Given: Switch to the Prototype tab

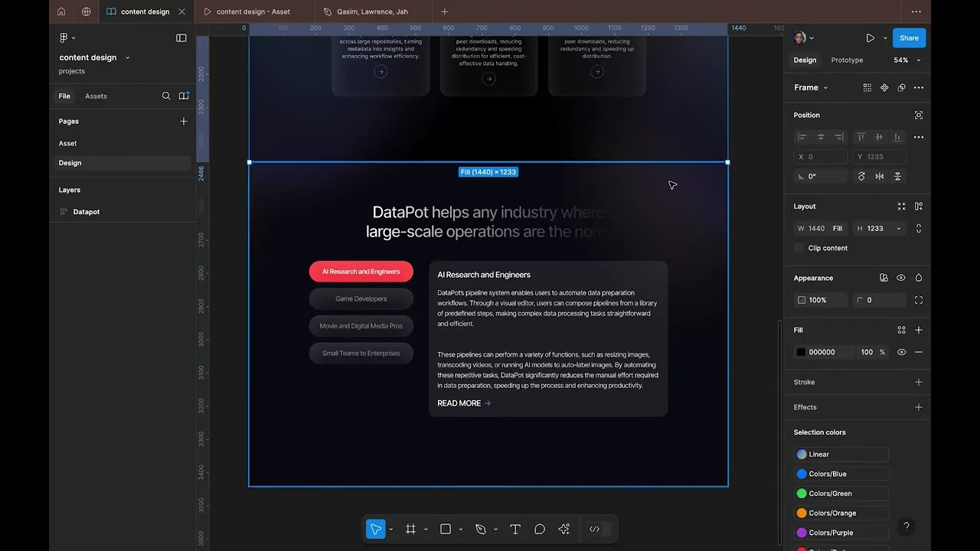Looking at the screenshot, I should [x=847, y=60].
